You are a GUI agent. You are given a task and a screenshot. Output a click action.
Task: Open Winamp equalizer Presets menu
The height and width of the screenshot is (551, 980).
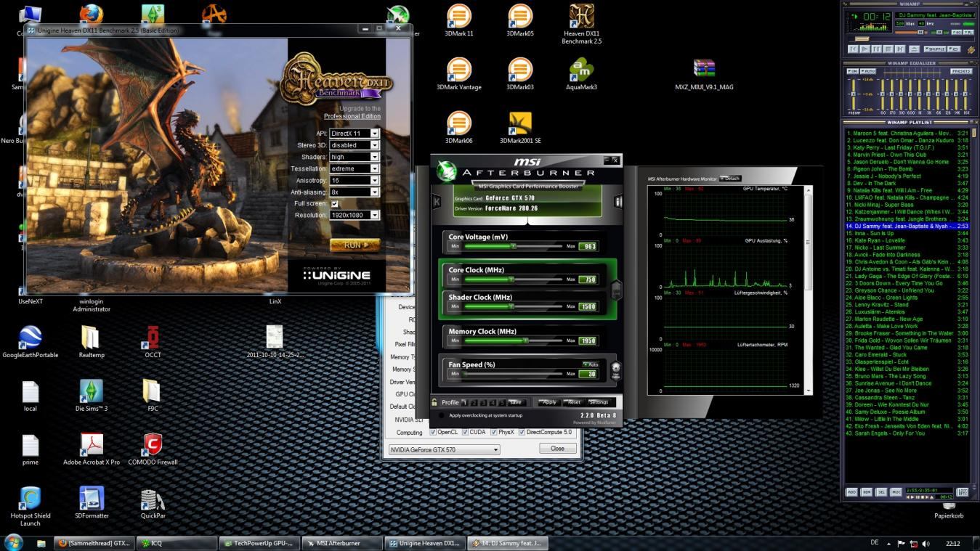(x=960, y=71)
